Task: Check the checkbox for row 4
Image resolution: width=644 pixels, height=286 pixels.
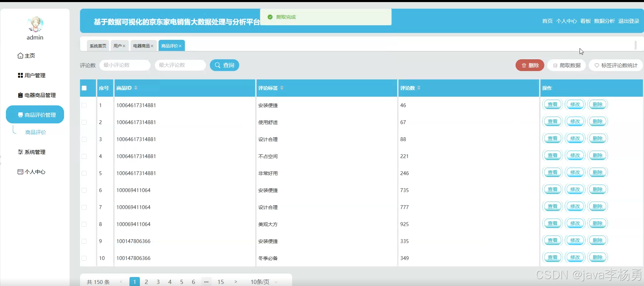Action: [84, 156]
